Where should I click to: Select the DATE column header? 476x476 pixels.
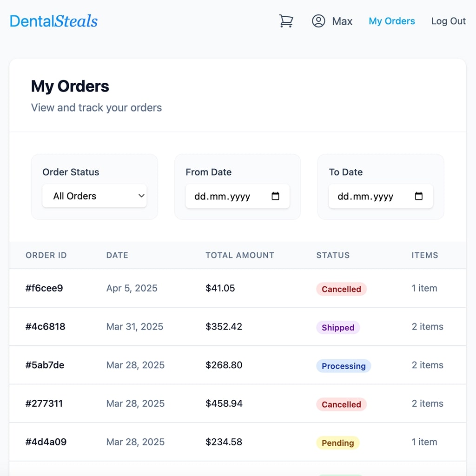[x=117, y=255]
